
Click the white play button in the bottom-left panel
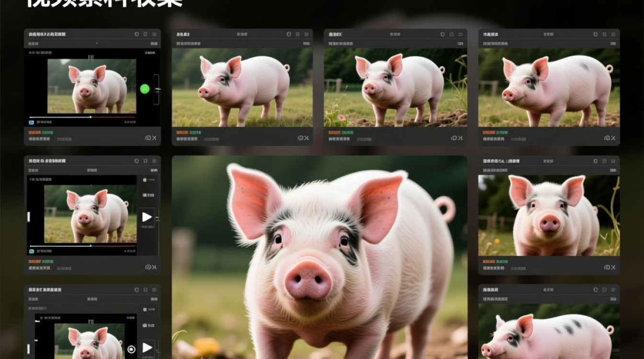click(x=147, y=348)
